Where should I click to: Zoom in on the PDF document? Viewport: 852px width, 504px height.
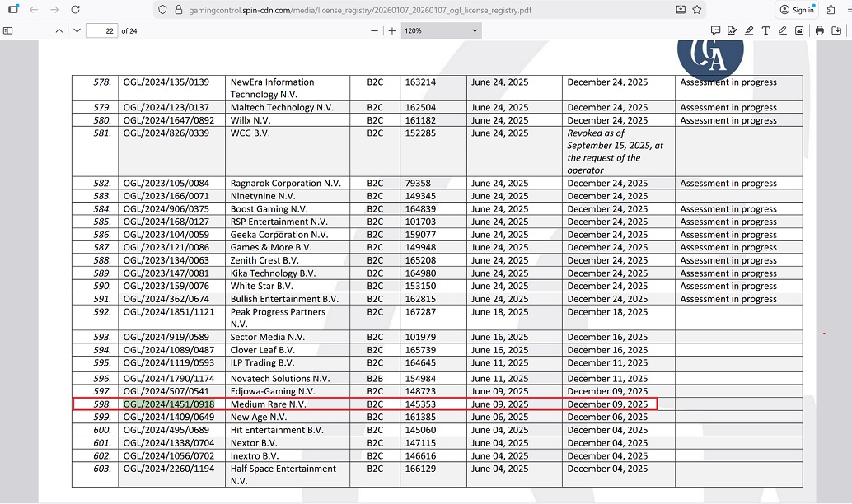(x=392, y=30)
